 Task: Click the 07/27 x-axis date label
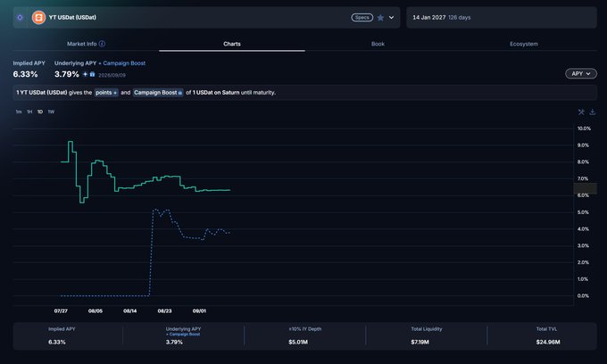click(61, 311)
